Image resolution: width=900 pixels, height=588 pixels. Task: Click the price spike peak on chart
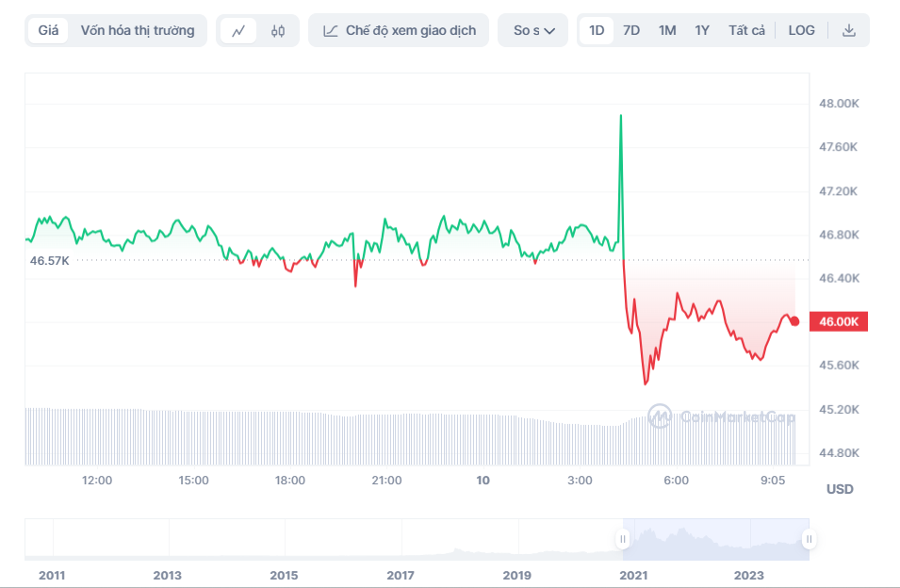620,116
